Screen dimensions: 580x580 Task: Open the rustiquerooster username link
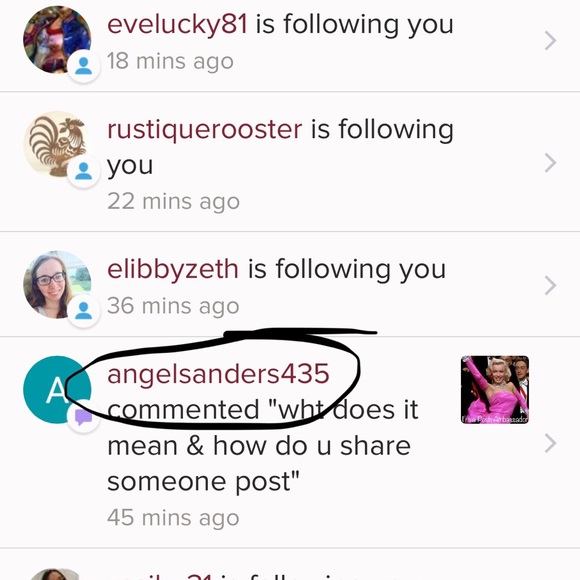pyautogui.click(x=205, y=130)
